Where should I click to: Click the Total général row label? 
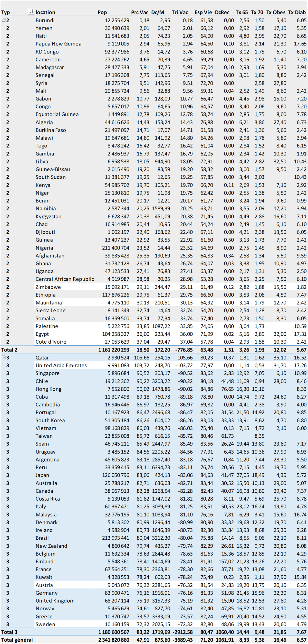pos(17,640)
